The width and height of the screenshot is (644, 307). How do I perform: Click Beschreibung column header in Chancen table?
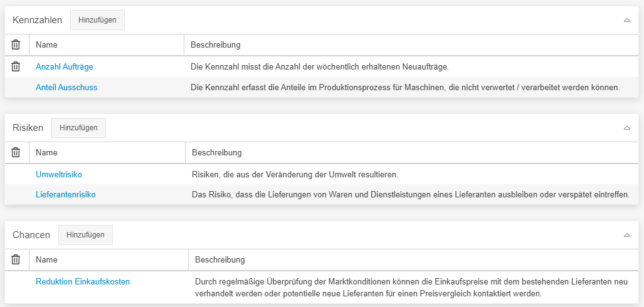220,259
